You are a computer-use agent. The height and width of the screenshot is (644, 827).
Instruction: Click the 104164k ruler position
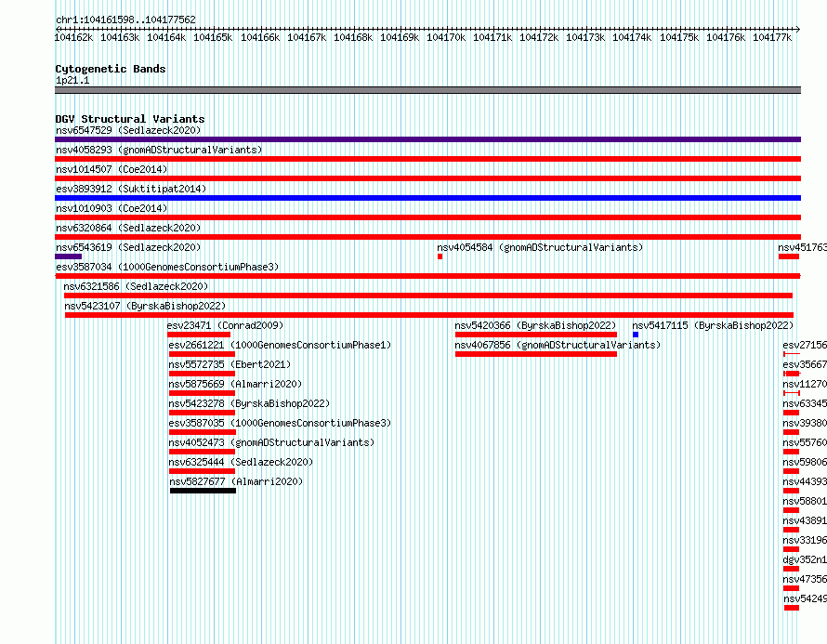click(166, 37)
